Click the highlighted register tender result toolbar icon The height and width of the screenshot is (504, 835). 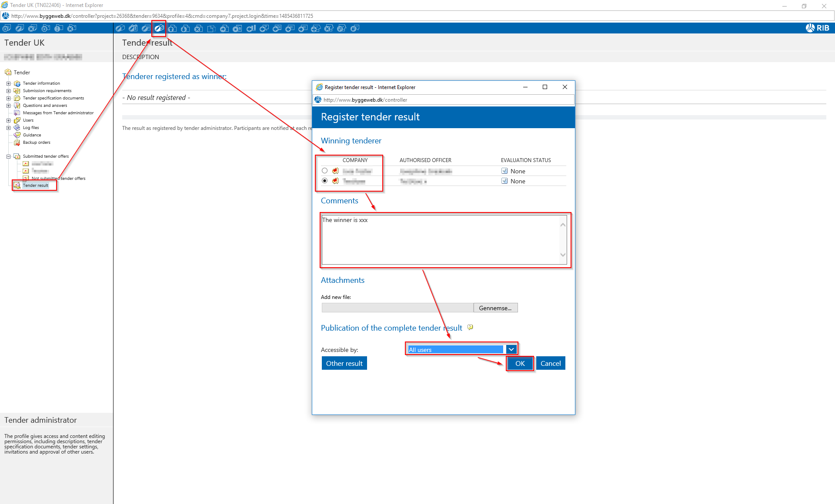point(159,28)
